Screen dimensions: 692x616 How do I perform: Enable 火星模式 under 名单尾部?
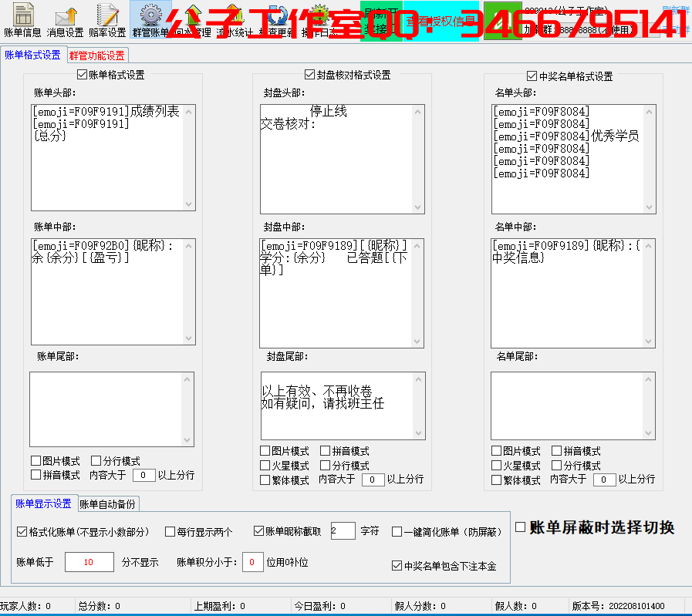click(x=496, y=465)
